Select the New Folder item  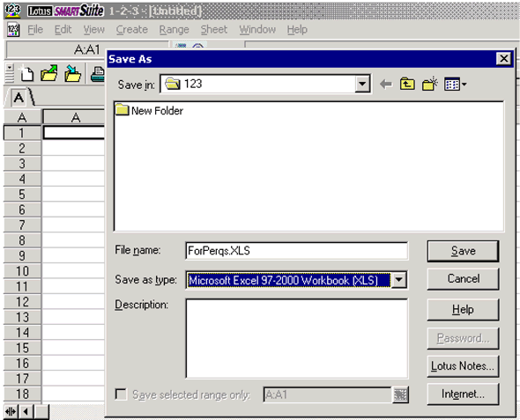point(149,110)
